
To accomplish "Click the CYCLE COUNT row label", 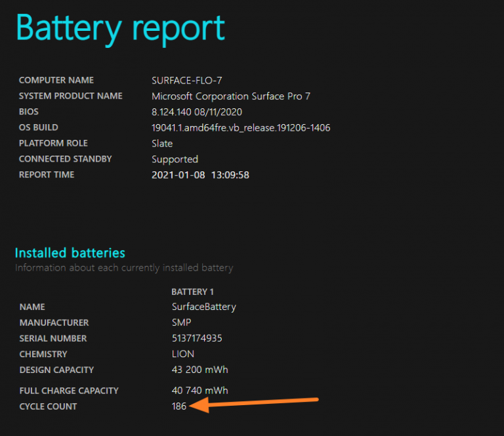I will coord(48,406).
